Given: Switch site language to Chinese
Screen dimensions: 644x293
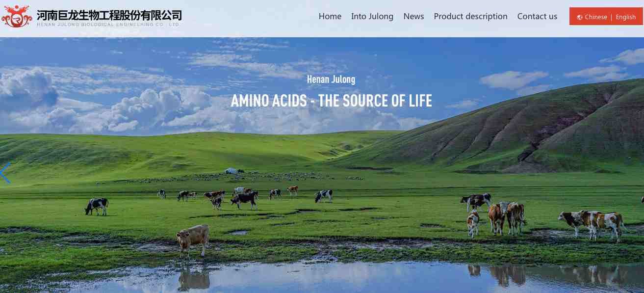Looking at the screenshot, I should click(596, 17).
